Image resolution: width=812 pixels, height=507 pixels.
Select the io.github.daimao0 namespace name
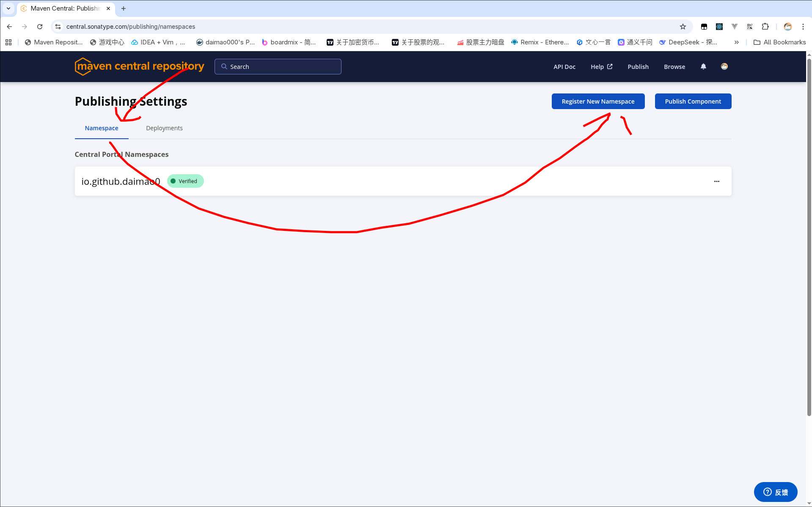(x=121, y=181)
